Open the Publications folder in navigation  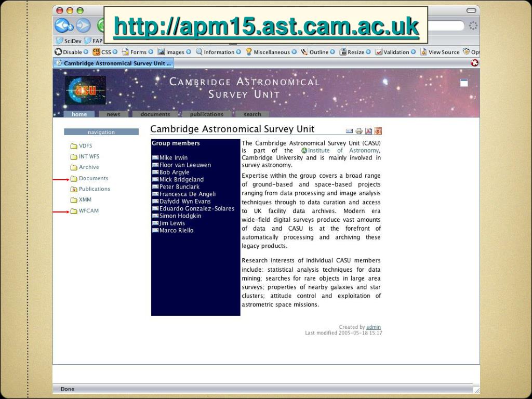90,189
